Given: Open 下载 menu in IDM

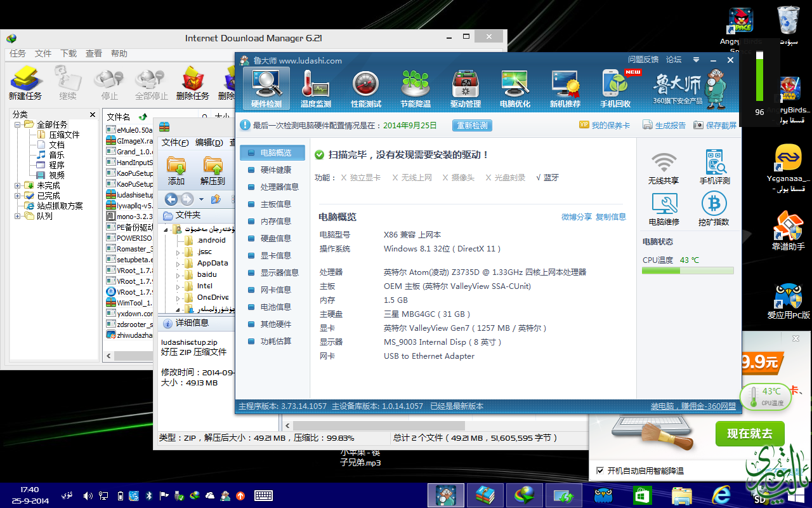Looking at the screenshot, I should (x=69, y=53).
